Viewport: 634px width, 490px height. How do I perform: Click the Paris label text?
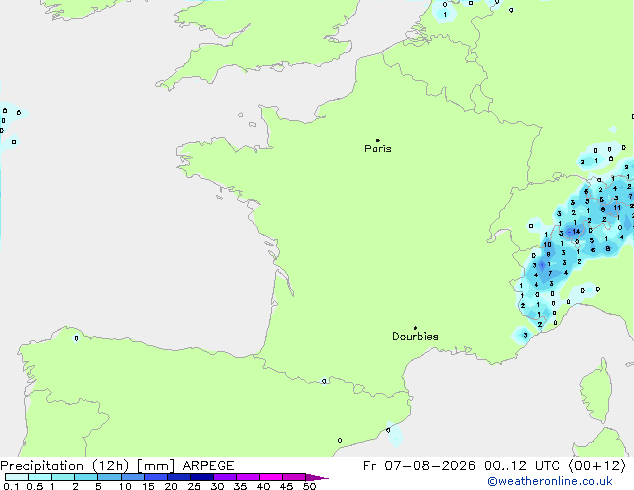[x=378, y=148]
